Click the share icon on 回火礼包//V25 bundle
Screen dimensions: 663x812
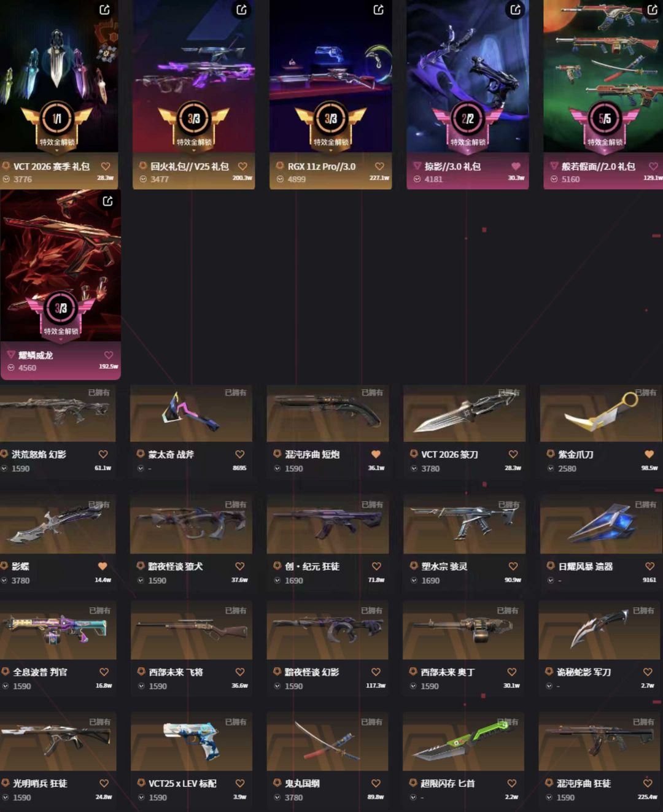click(242, 9)
